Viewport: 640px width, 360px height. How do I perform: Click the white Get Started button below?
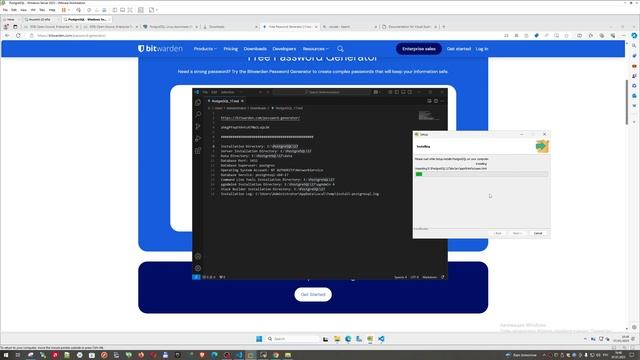click(x=313, y=294)
